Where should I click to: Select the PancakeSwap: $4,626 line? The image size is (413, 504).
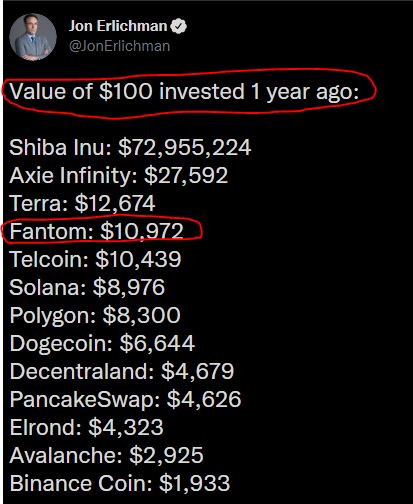pos(125,399)
